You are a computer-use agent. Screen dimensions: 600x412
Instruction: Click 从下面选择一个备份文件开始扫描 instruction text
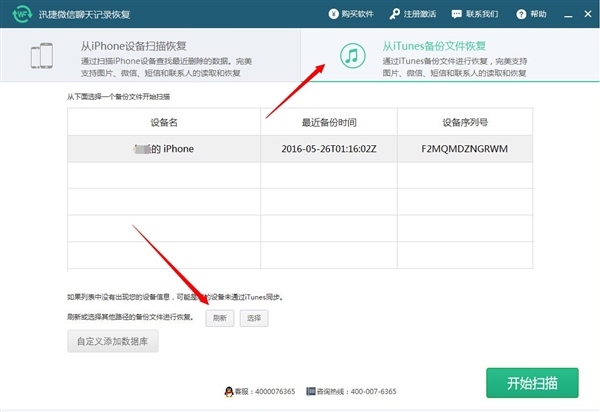click(119, 97)
